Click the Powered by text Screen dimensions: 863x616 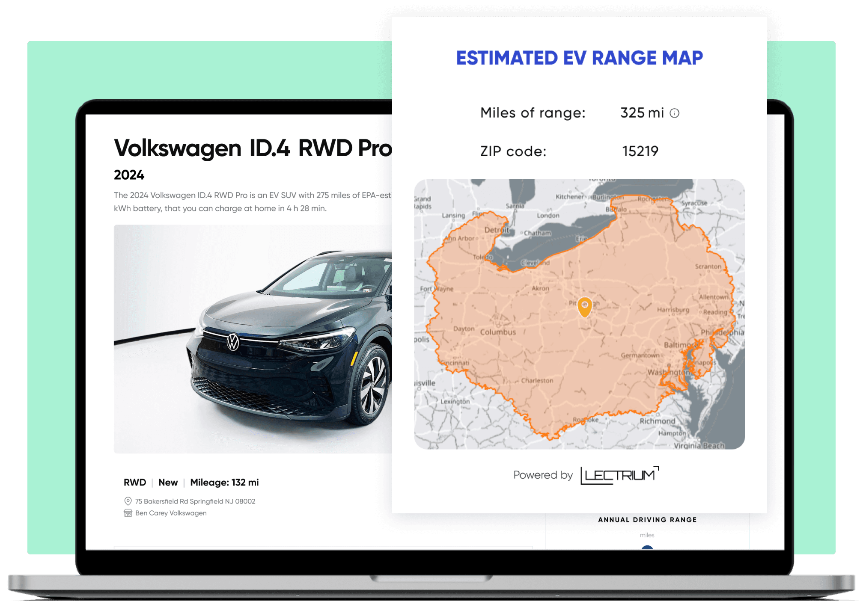point(543,475)
